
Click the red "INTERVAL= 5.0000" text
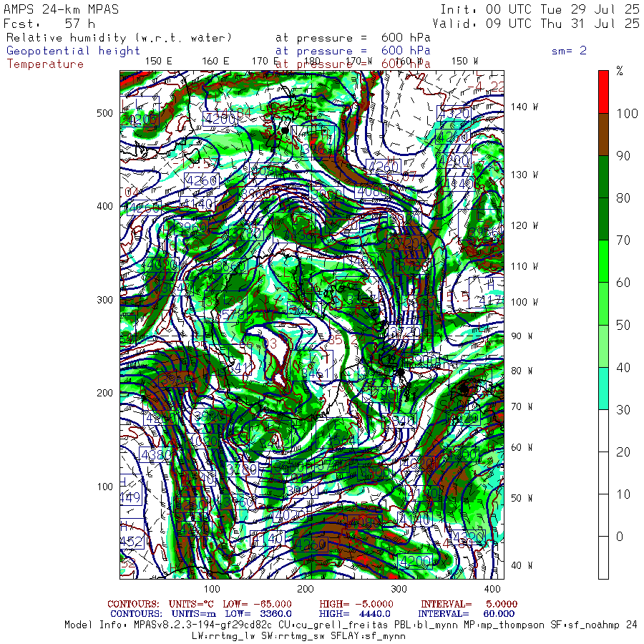click(469, 604)
